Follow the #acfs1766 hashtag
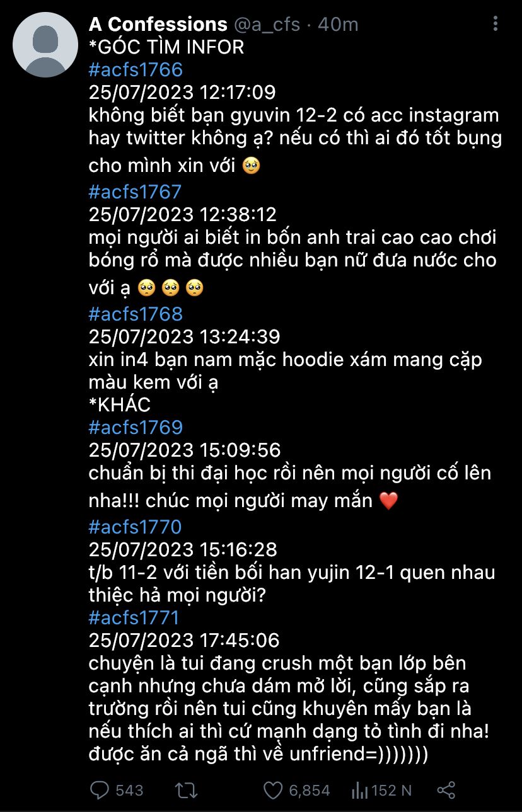The width and height of the screenshot is (522, 812). 136,69
